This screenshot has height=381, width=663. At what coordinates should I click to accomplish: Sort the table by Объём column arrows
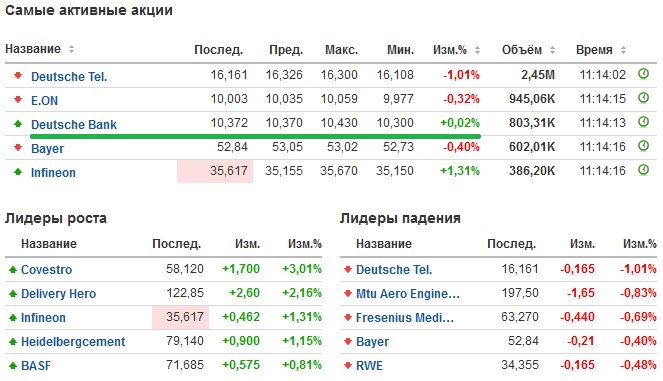pos(552,50)
